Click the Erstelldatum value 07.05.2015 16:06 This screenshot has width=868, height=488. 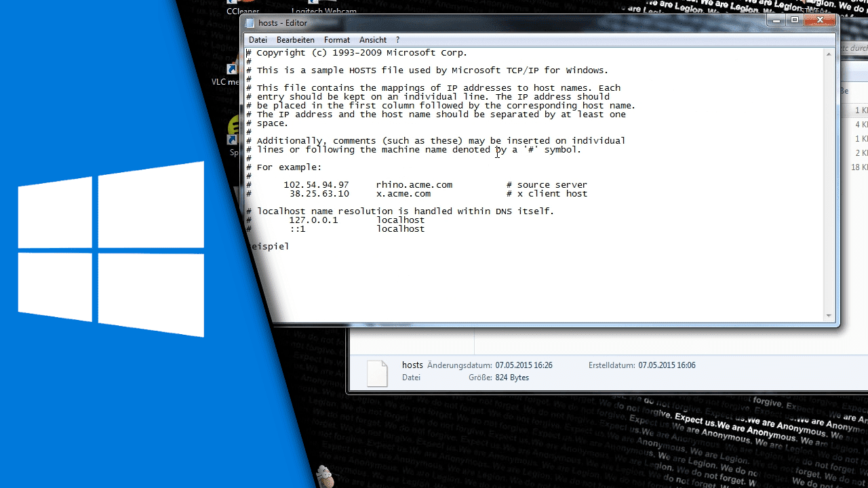coord(667,365)
